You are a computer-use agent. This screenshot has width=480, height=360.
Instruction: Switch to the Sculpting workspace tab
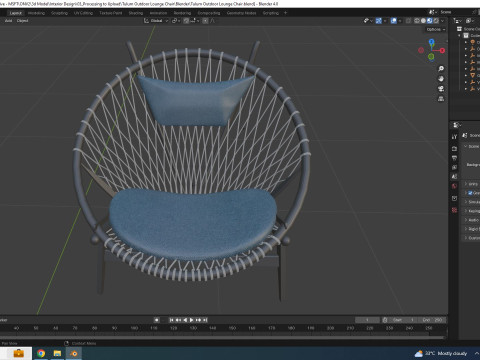pyautogui.click(x=59, y=13)
